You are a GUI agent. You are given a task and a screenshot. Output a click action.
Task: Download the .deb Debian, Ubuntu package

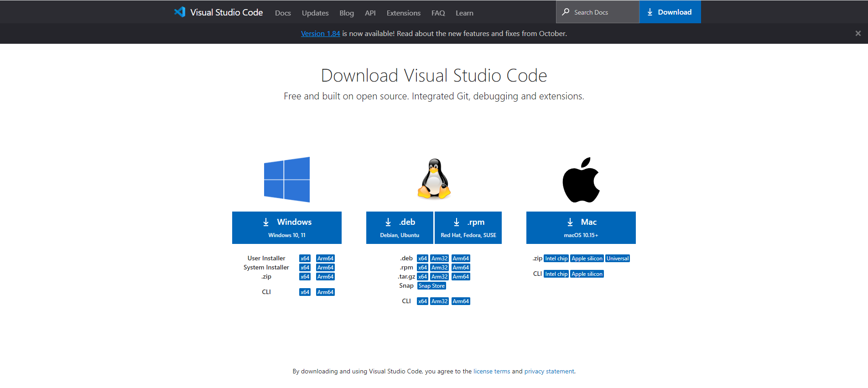pyautogui.click(x=400, y=228)
